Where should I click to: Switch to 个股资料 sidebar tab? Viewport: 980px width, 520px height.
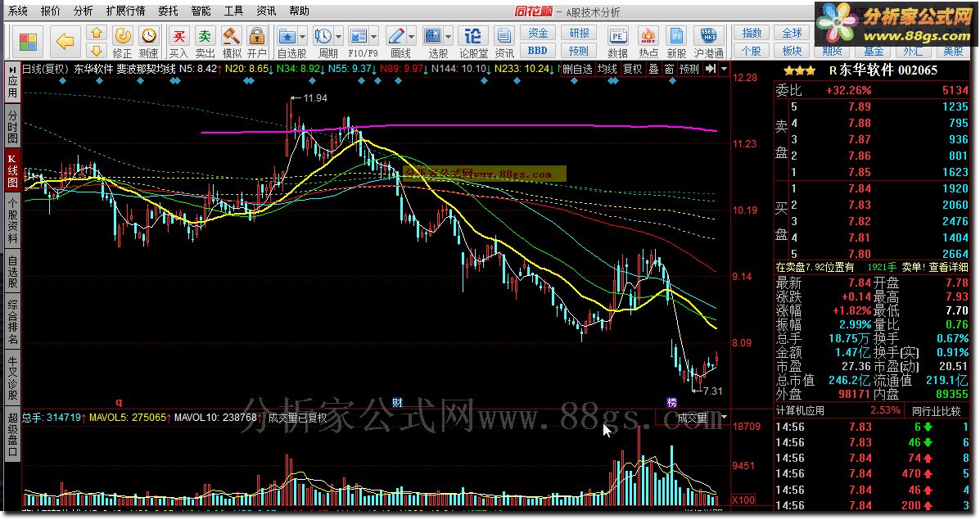12,220
